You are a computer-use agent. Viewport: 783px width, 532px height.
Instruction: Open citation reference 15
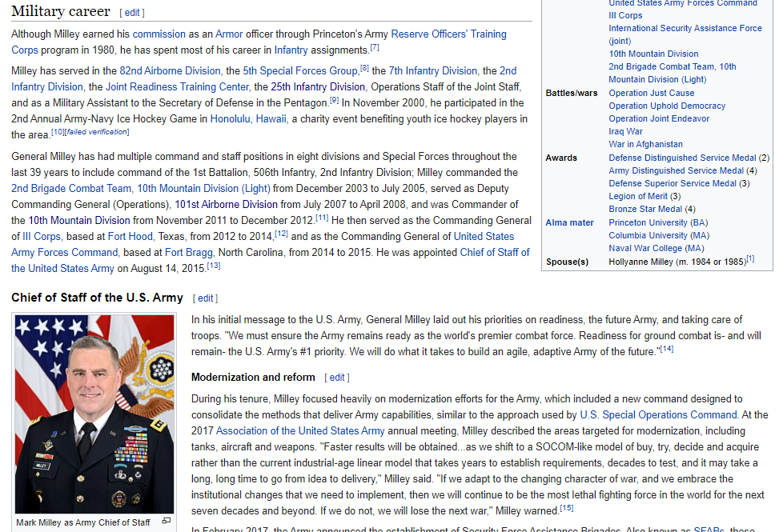(x=566, y=509)
